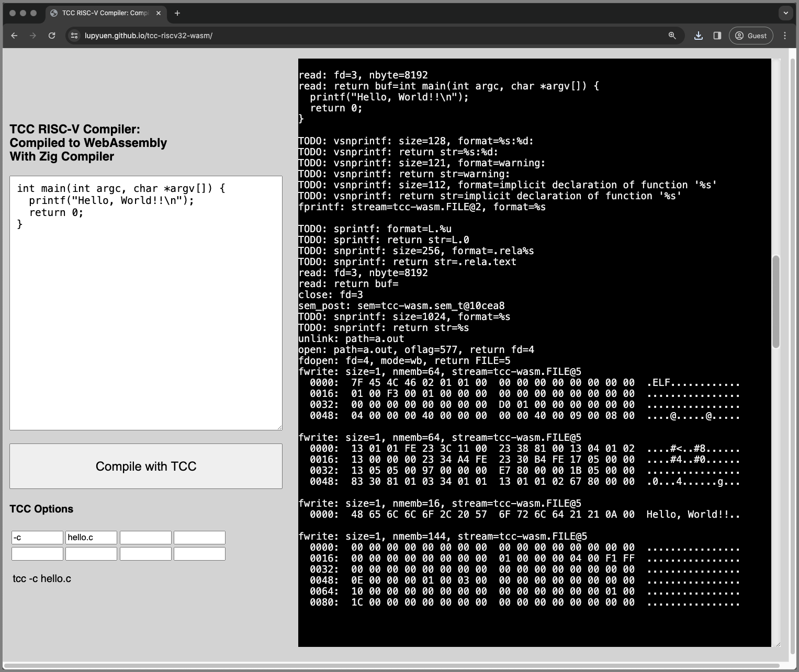Toggle the side panel icon
The width and height of the screenshot is (799, 672).
pyautogui.click(x=717, y=36)
